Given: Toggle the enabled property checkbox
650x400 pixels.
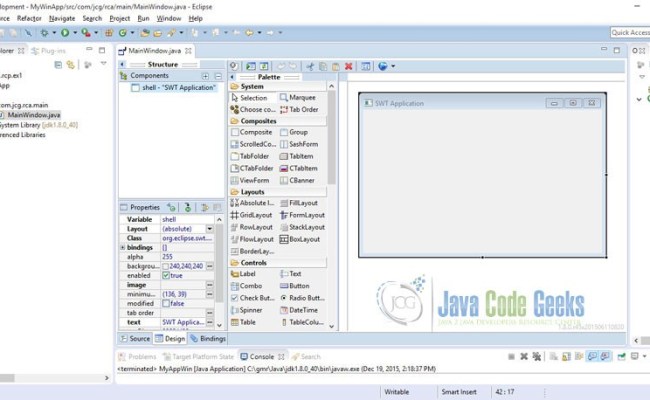Looking at the screenshot, I should point(166,276).
